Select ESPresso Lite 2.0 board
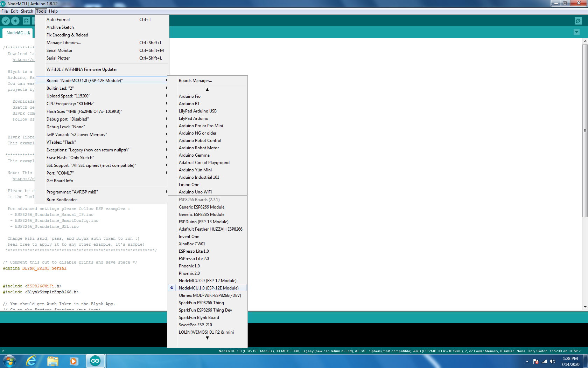This screenshot has height=368, width=588. pos(207,259)
